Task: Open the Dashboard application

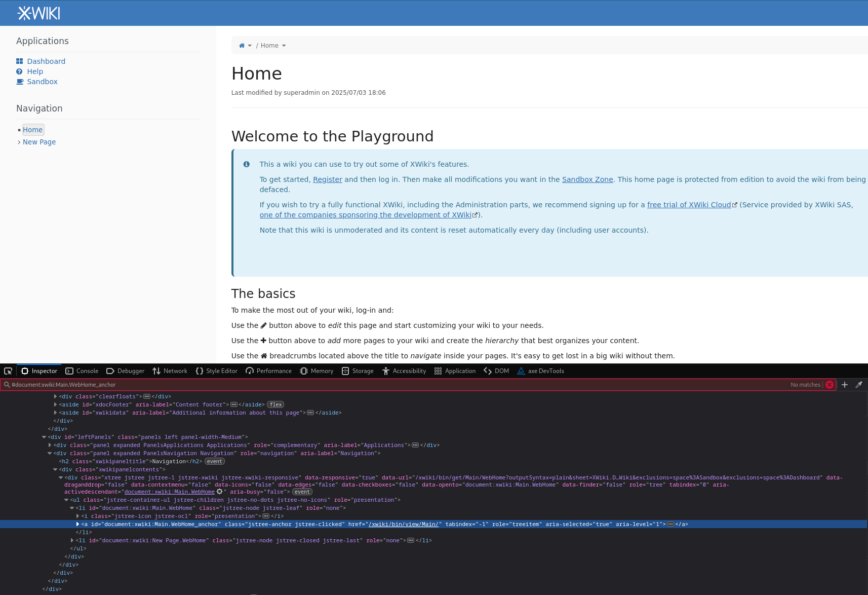Action: click(x=46, y=61)
